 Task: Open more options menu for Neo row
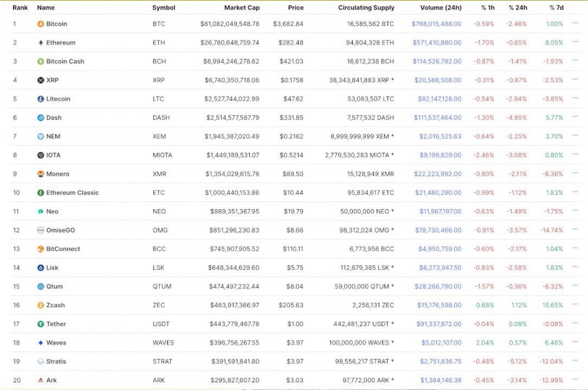(575, 210)
